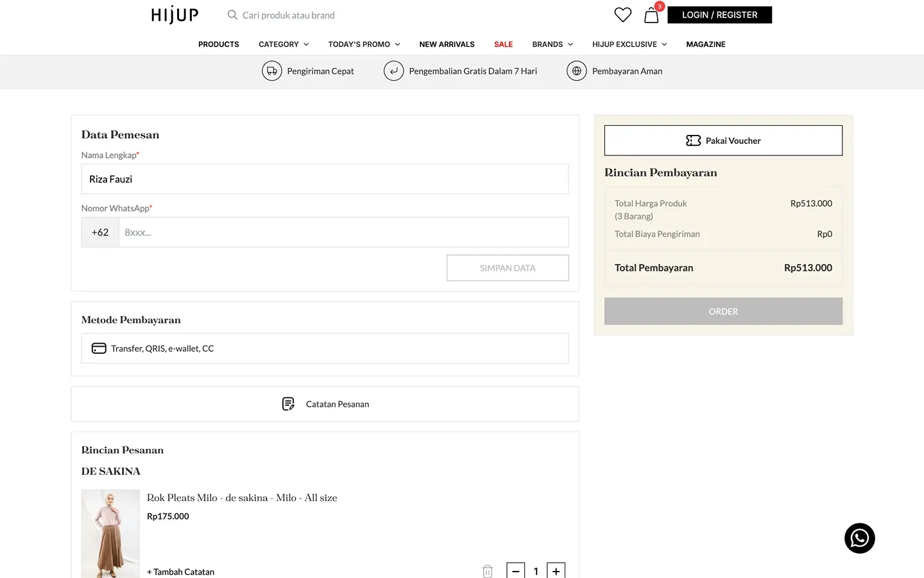This screenshot has height=578, width=924.
Task: Expand the CATEGORY dropdown menu
Action: coord(284,44)
